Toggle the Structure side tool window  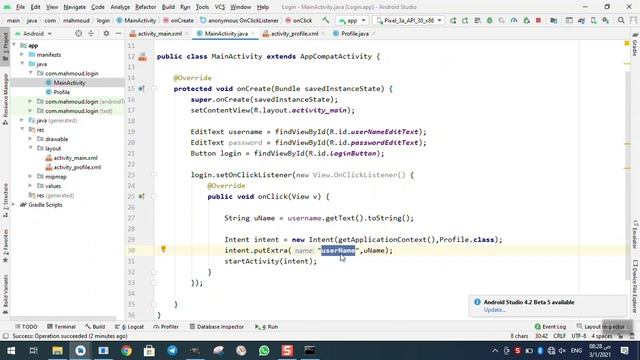pos(5,200)
